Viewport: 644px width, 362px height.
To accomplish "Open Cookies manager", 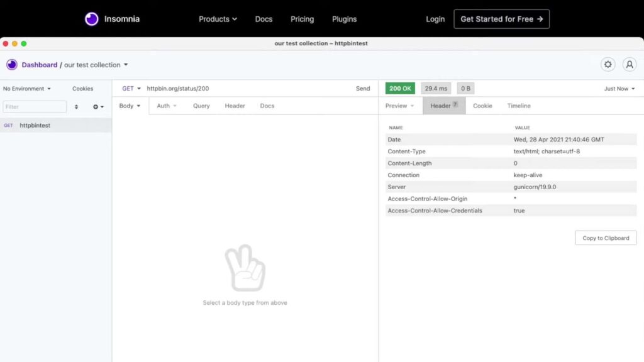I will (x=82, y=89).
